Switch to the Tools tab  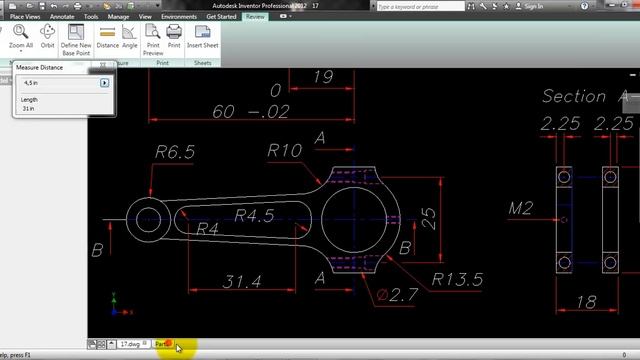coord(91,17)
